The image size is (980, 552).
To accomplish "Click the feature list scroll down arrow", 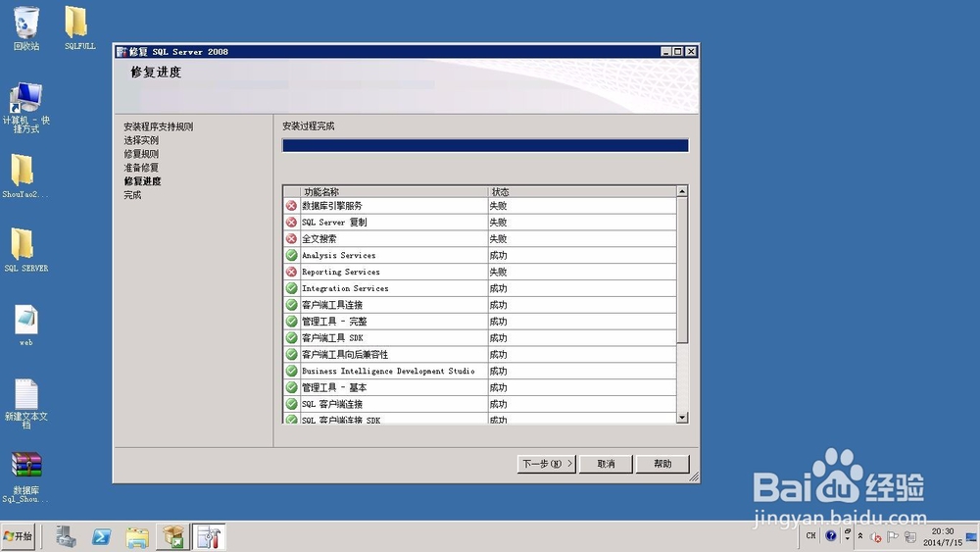I will coord(682,417).
